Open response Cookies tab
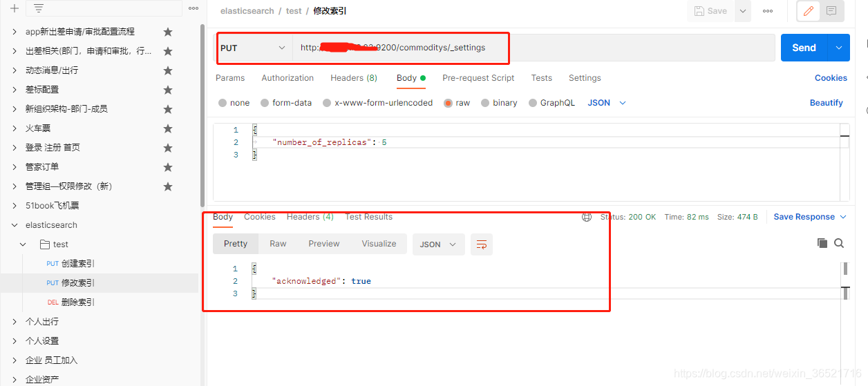The width and height of the screenshot is (868, 386). pyautogui.click(x=260, y=217)
